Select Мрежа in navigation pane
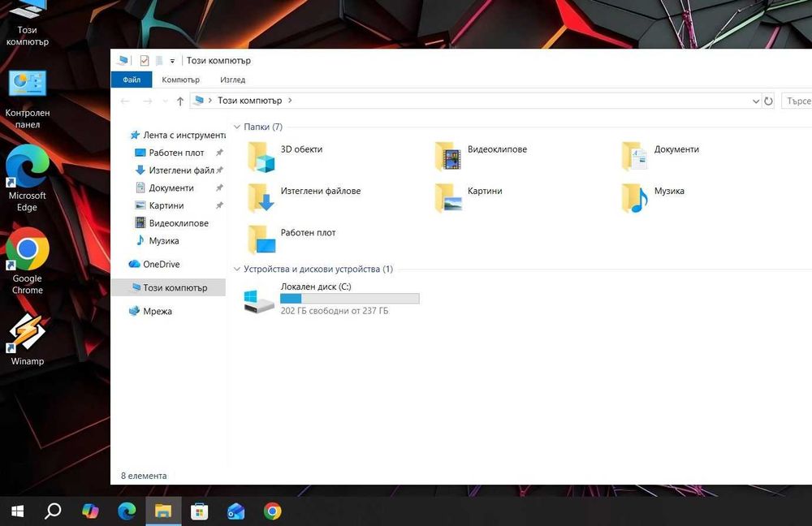 point(151,311)
